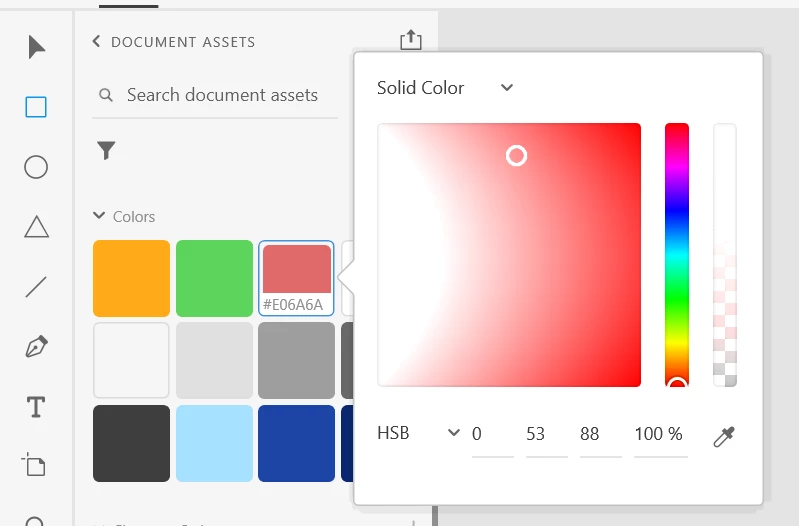The width and height of the screenshot is (799, 526).
Task: Select the Text tool
Action: [36, 407]
